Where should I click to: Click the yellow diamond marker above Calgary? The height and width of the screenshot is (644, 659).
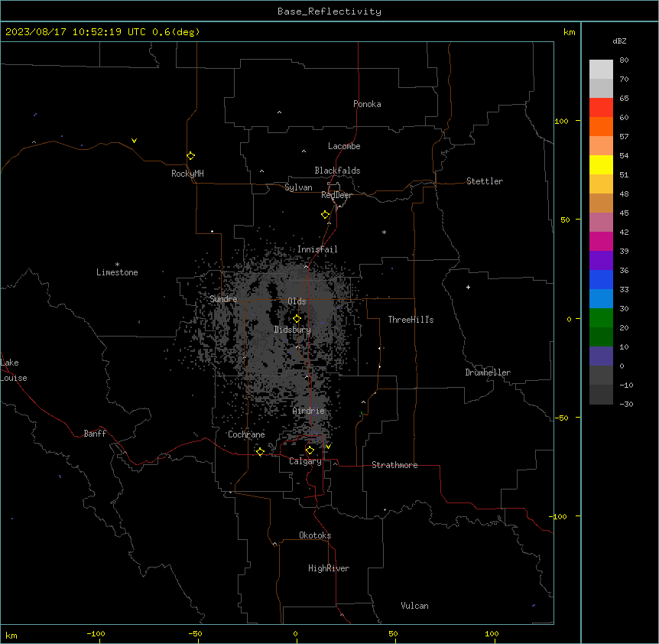(x=310, y=450)
